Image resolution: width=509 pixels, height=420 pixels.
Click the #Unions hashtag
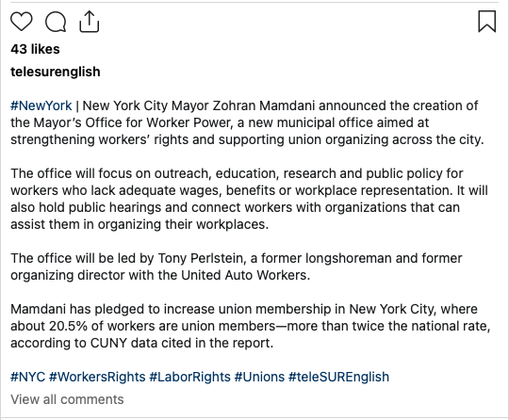pyautogui.click(x=259, y=377)
